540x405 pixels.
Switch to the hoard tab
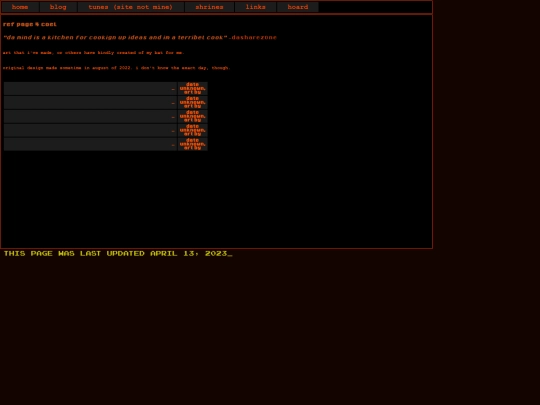[298, 7]
